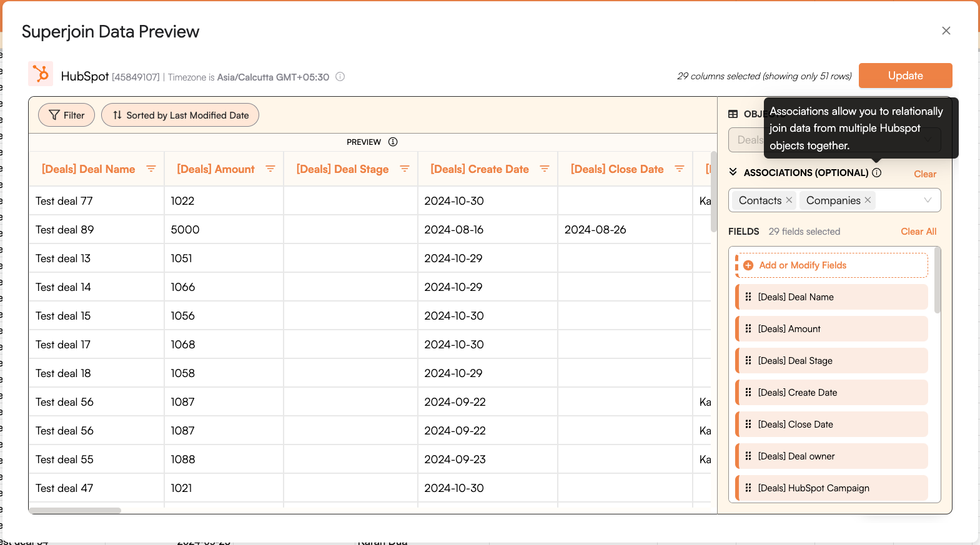Open the Close Date column filter icon
Image resolution: width=980 pixels, height=545 pixels.
pos(680,169)
